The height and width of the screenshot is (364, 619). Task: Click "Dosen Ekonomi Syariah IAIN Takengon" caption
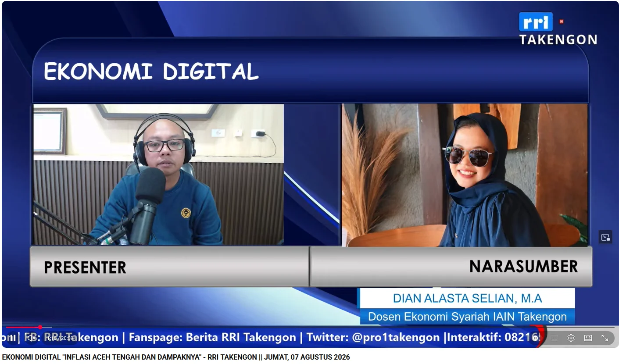coord(468,316)
